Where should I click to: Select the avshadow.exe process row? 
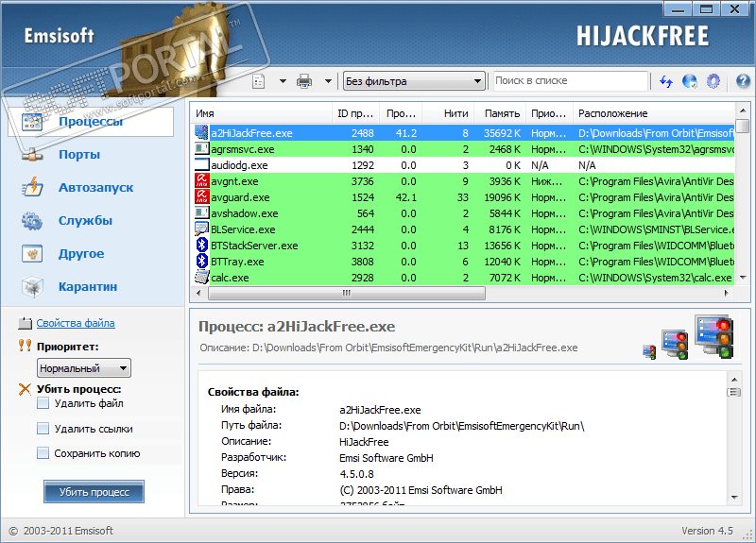coord(464,213)
